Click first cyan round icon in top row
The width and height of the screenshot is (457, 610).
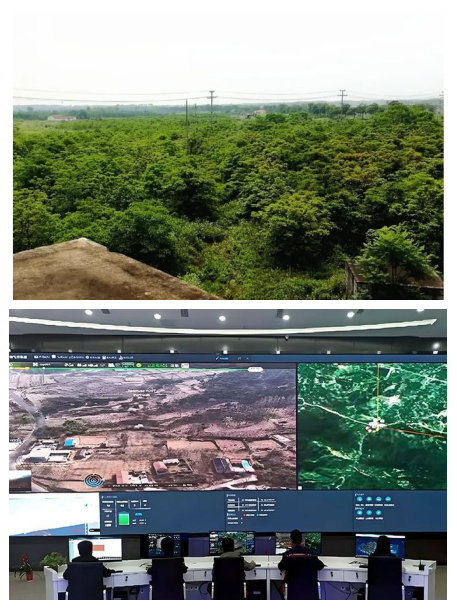(359, 499)
